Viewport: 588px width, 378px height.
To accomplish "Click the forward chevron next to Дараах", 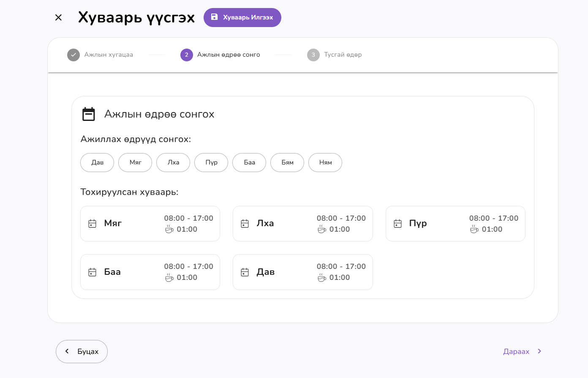I will click(x=539, y=351).
